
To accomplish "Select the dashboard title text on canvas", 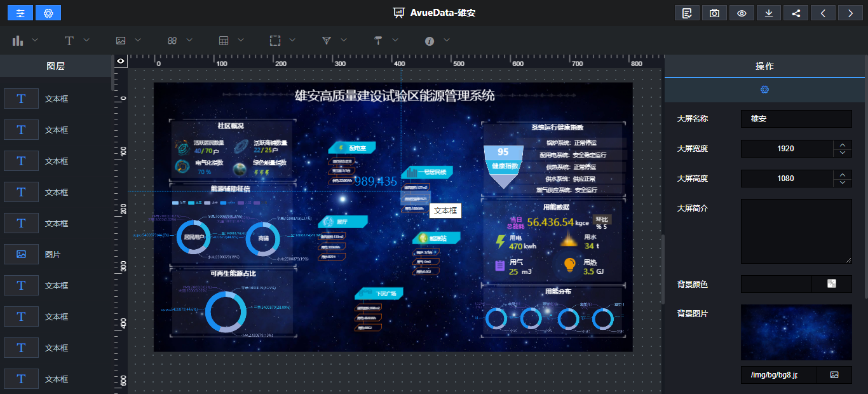I will [395, 96].
